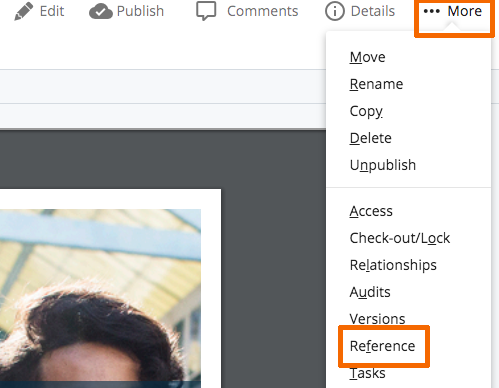
Task: Click the image preview of the person
Action: [100, 298]
